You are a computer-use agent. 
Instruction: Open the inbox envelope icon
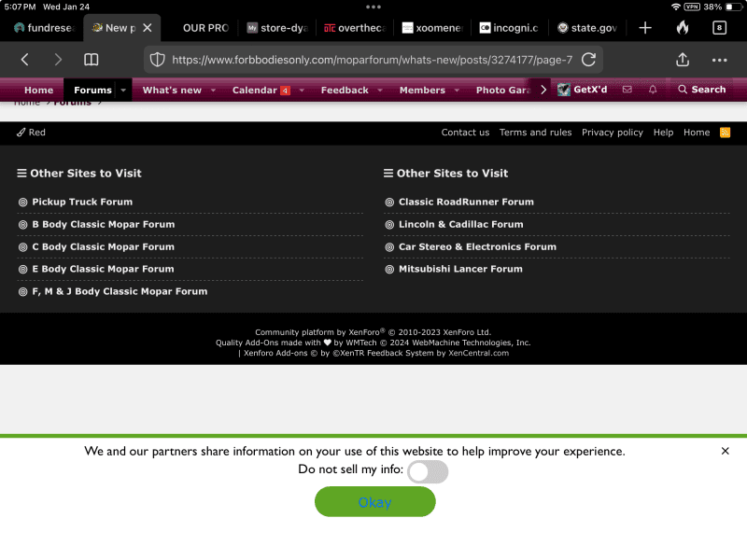[627, 90]
